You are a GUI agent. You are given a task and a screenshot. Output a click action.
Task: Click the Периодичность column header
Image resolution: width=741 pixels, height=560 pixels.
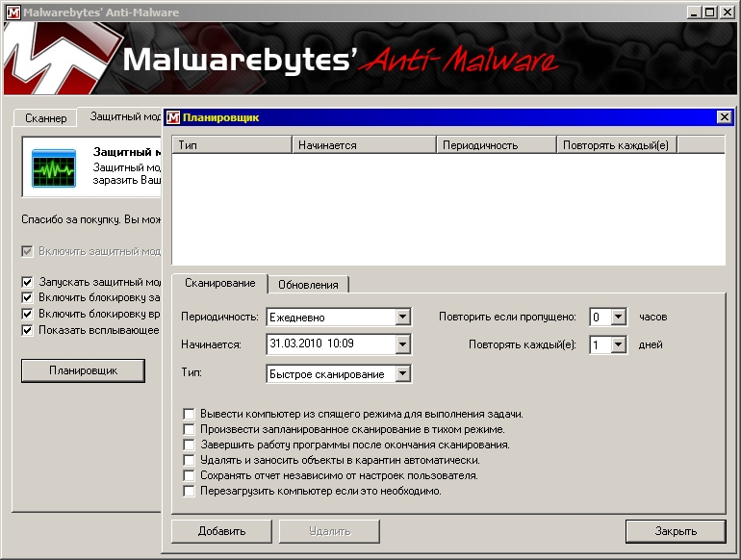pyautogui.click(x=497, y=145)
